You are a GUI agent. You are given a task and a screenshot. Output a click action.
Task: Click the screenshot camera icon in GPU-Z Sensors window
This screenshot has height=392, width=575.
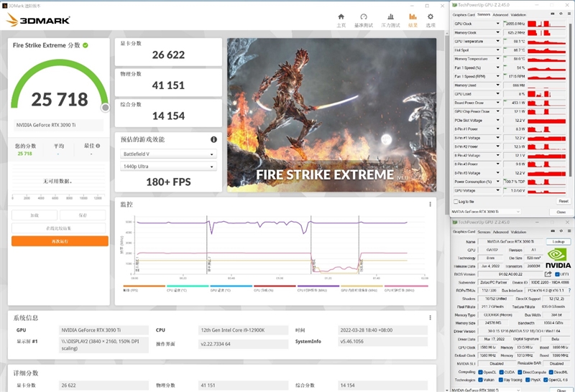(x=553, y=14)
